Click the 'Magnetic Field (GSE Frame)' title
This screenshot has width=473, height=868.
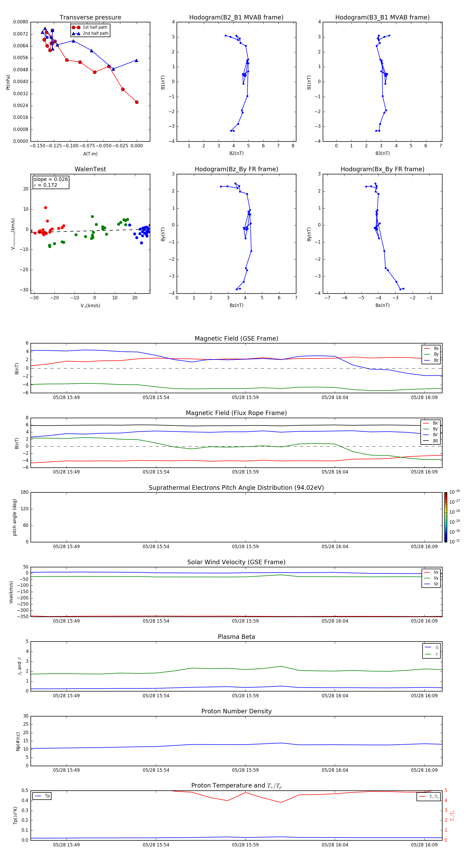(x=236, y=339)
